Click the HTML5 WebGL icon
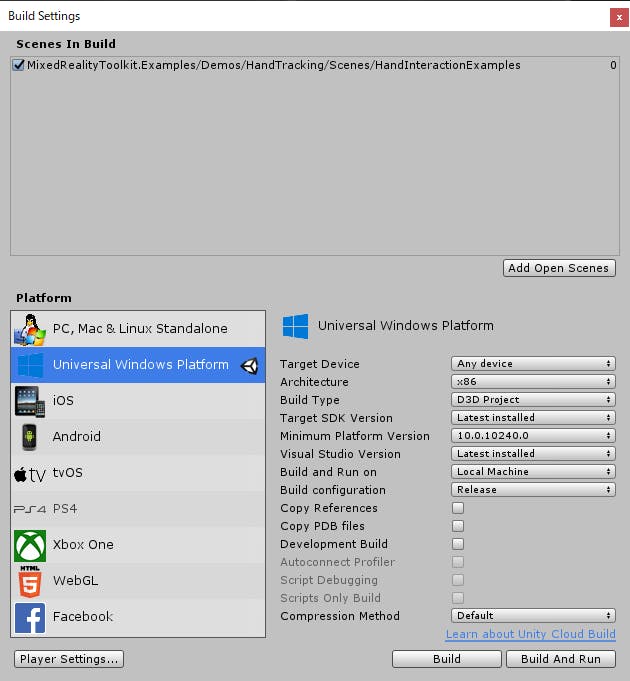 pos(30,582)
